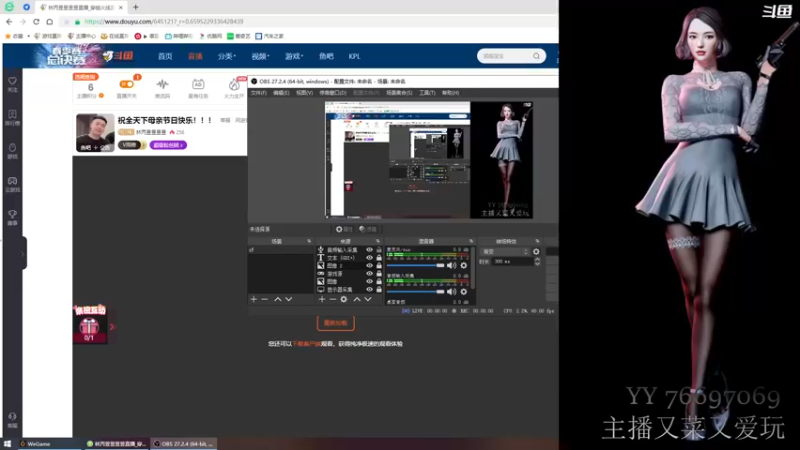
Task: Mute the second mixer audio channel
Action: coord(452,291)
